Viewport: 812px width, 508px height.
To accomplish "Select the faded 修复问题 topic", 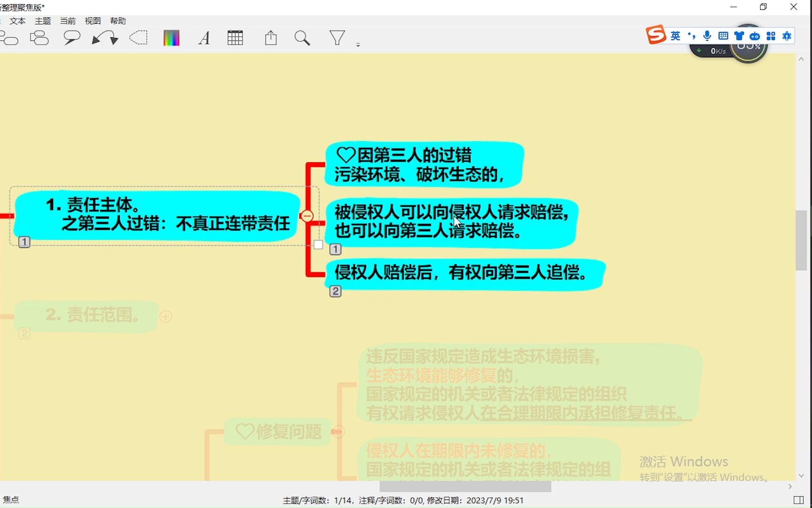I will point(278,431).
